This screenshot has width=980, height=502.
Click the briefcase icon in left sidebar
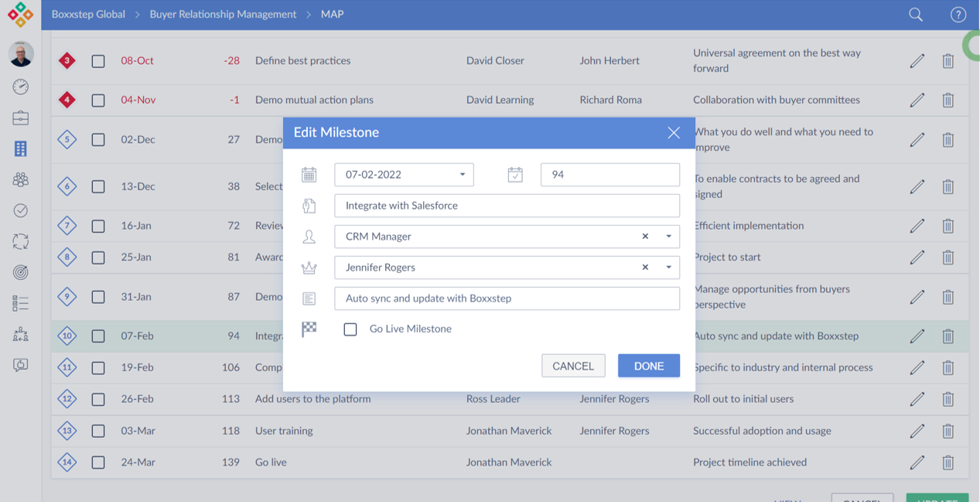21,118
